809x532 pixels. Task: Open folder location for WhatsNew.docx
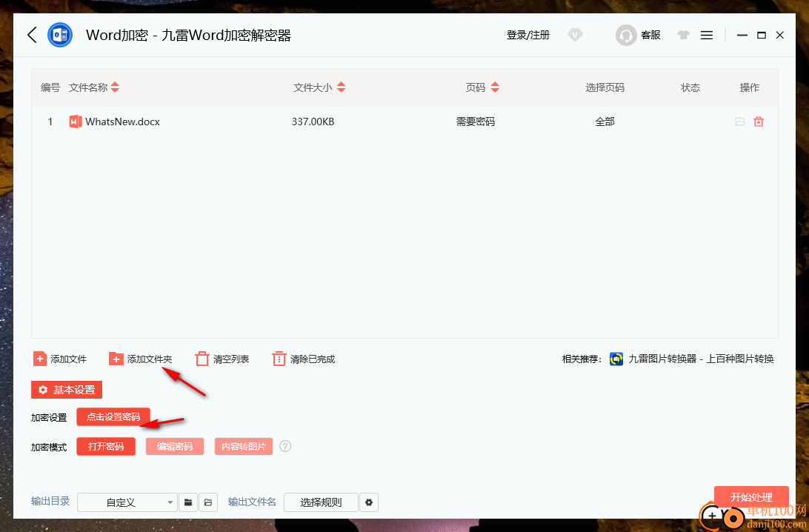(x=740, y=122)
